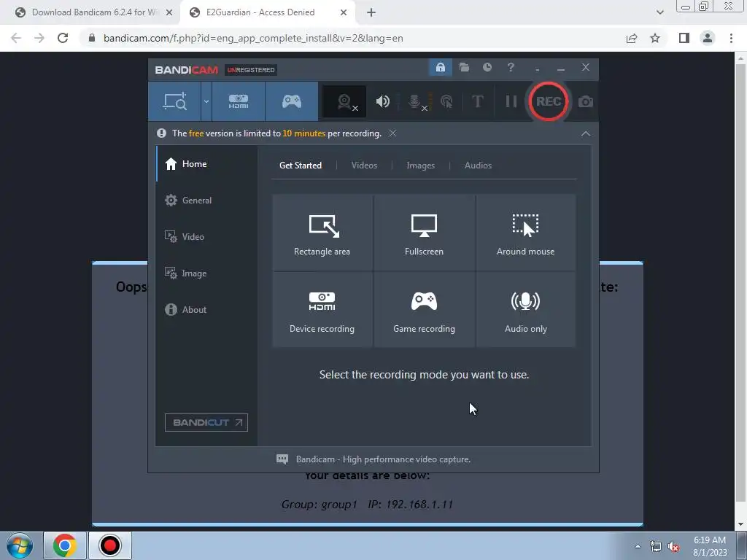Toggle webcam overlay icon
The width and height of the screenshot is (747, 560).
pyautogui.click(x=344, y=101)
